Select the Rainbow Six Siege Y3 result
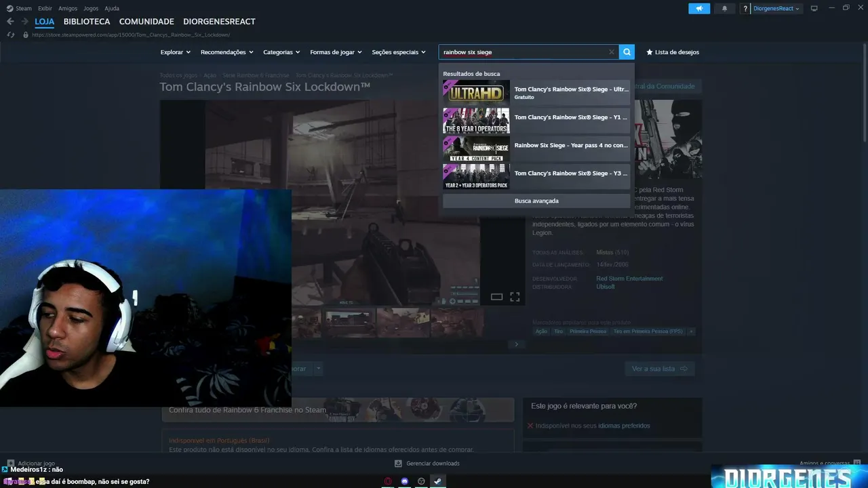 tap(536, 176)
